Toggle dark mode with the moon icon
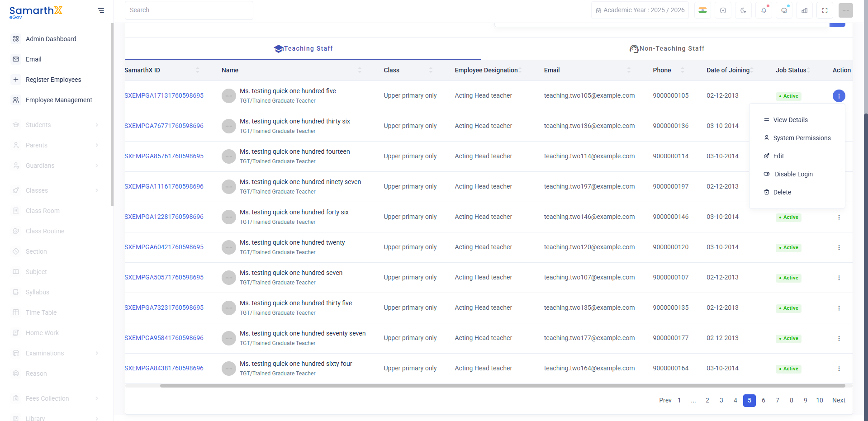The height and width of the screenshot is (421, 868). click(743, 10)
